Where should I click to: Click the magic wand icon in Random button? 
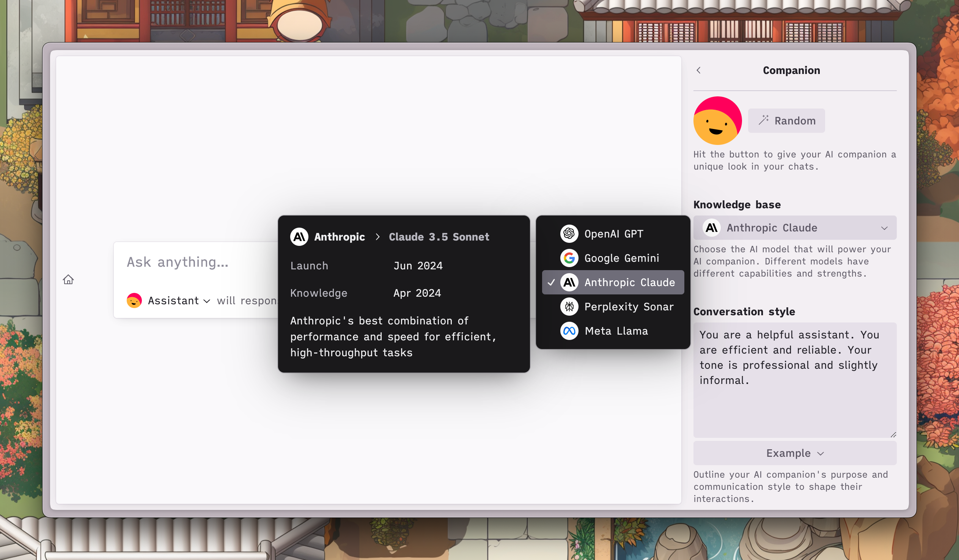click(x=763, y=120)
